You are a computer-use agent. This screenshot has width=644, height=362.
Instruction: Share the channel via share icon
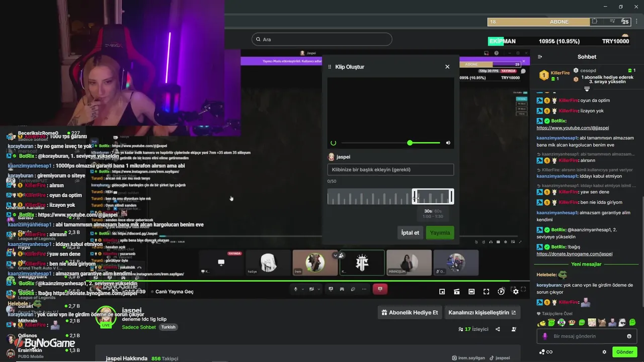498,329
